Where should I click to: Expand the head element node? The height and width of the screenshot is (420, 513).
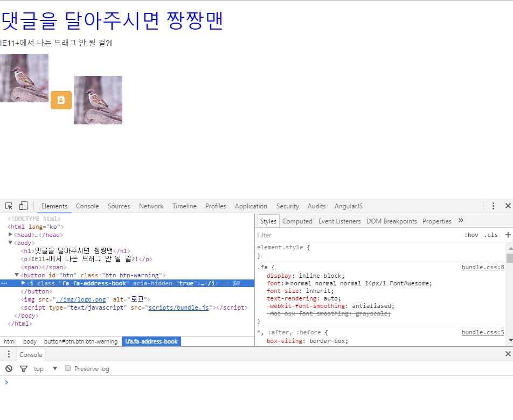pos(10,234)
